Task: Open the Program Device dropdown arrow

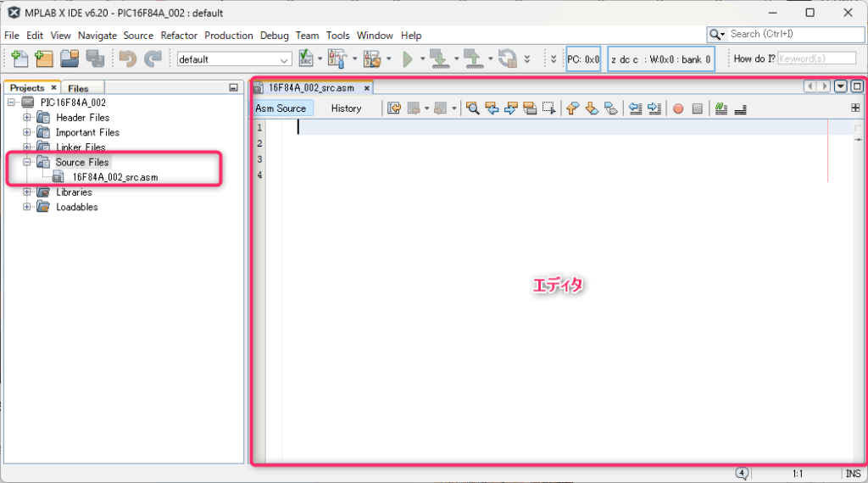Action: click(x=457, y=58)
